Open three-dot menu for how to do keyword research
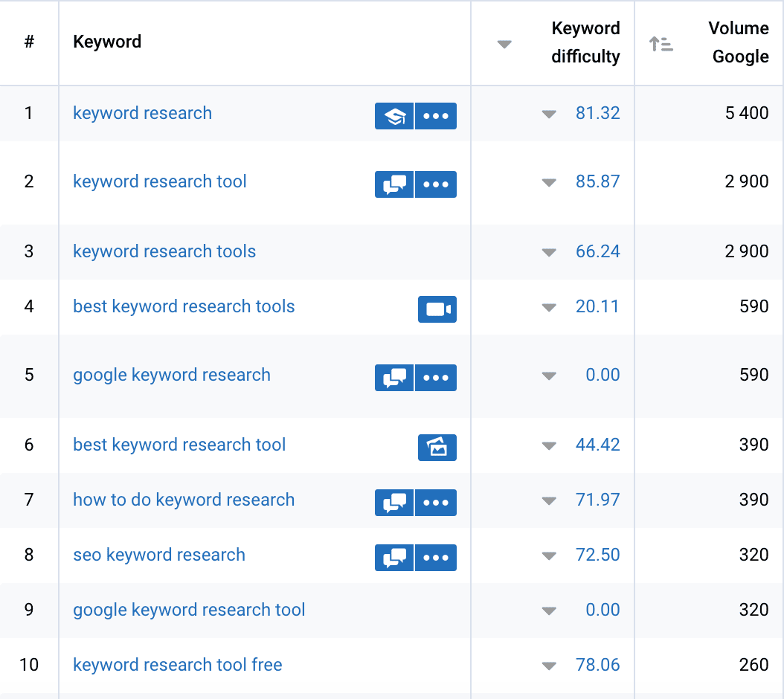The image size is (784, 699). click(x=435, y=503)
